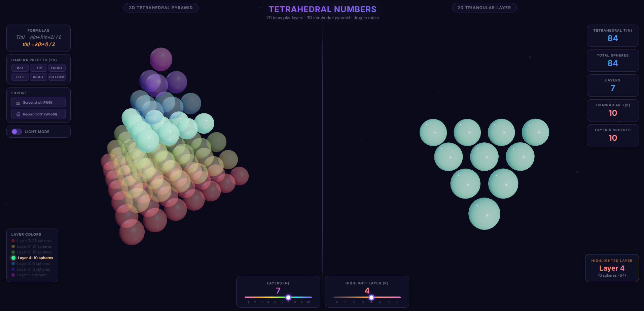Click the highlighted Layer 4 green dot
Image resolution: width=644 pixels, height=311 pixels.
tap(13, 258)
